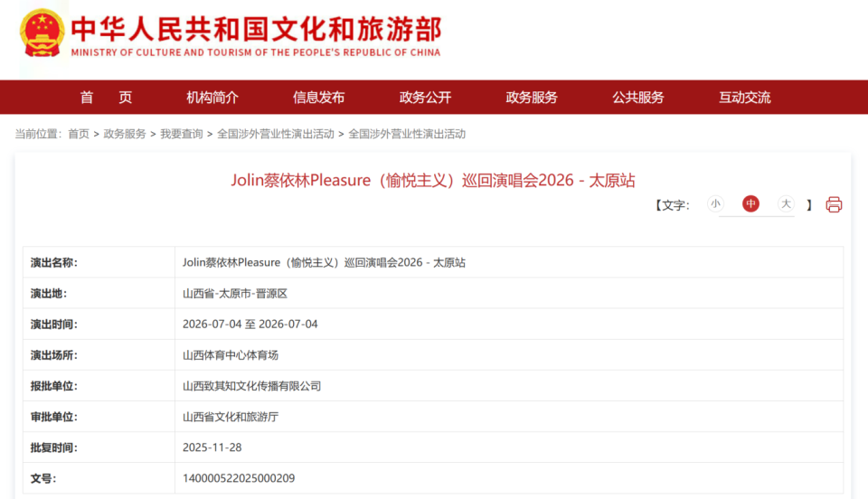Open the 机构简介 navigation menu
The image size is (868, 499).
click(212, 98)
